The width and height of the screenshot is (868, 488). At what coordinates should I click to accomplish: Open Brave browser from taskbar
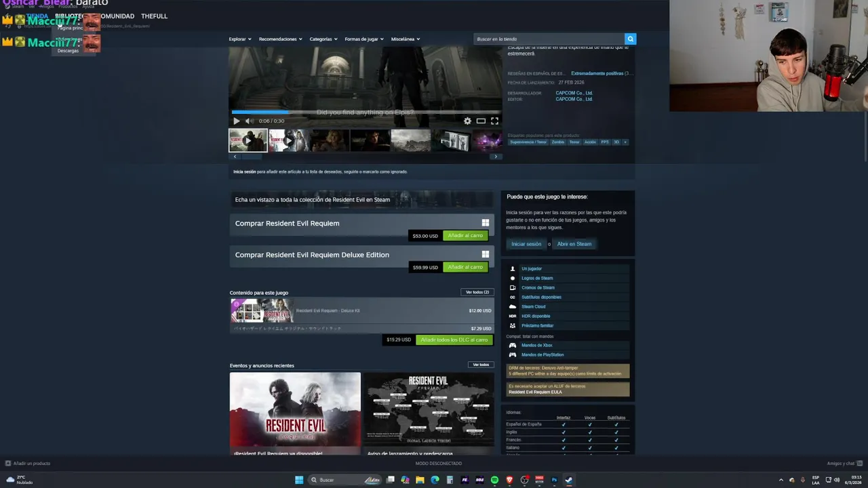509,480
